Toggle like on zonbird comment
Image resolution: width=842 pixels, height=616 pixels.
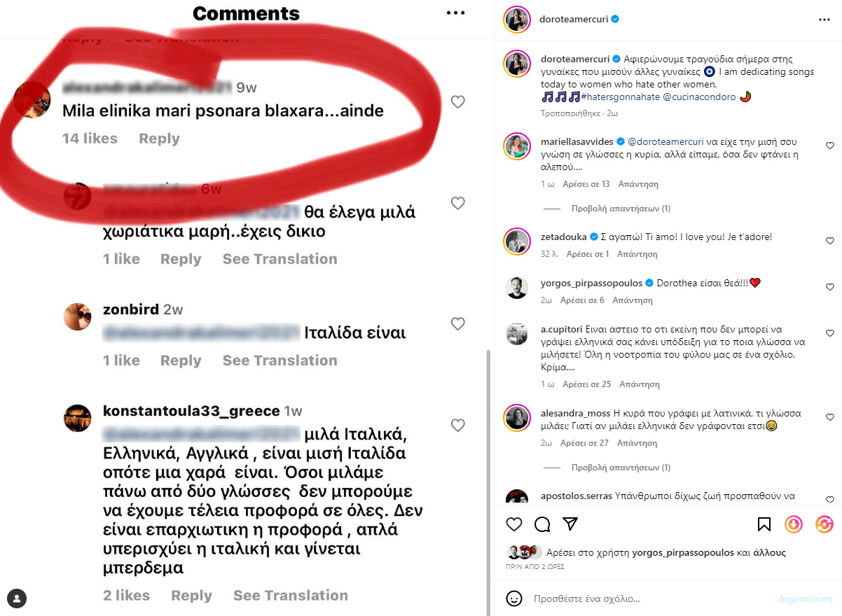pos(457,323)
